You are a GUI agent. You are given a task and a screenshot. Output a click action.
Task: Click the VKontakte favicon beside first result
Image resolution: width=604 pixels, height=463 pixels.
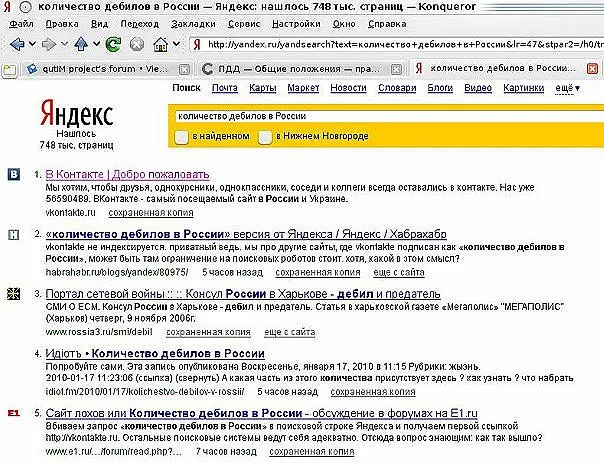[14, 174]
